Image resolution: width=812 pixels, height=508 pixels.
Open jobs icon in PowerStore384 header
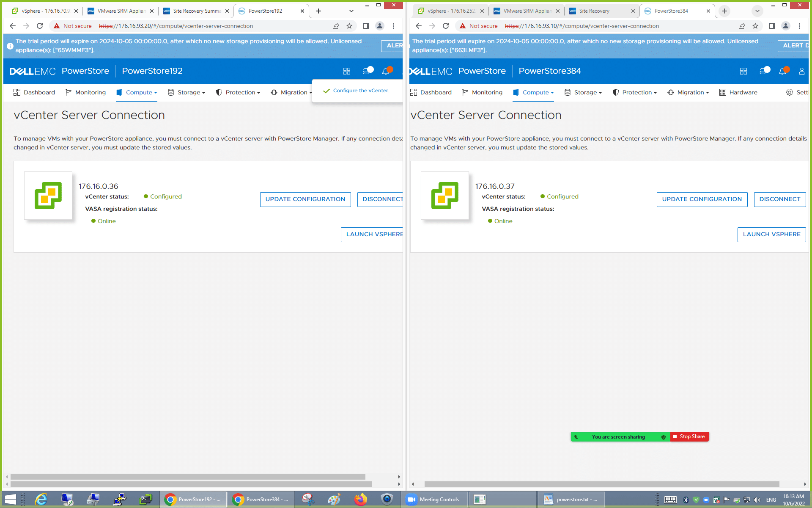click(x=764, y=71)
